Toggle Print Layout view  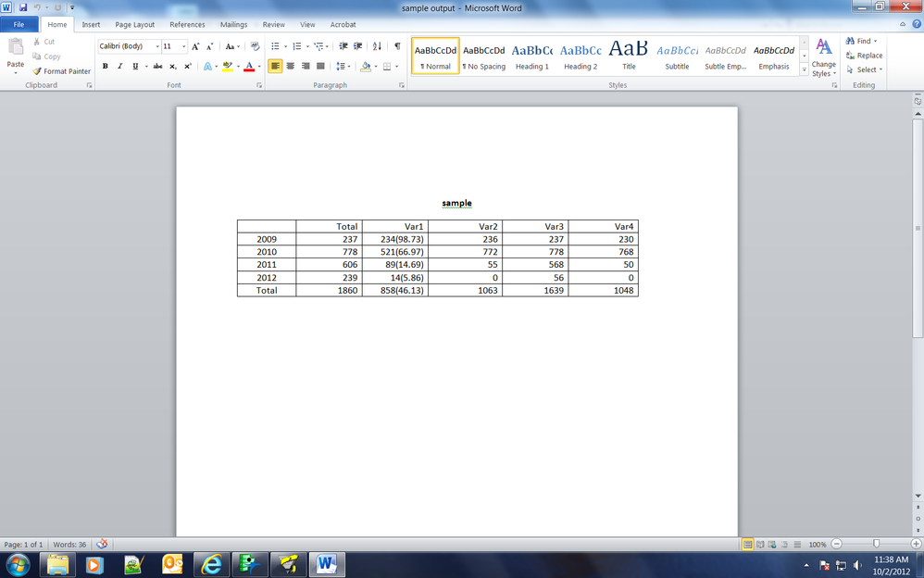[748, 545]
